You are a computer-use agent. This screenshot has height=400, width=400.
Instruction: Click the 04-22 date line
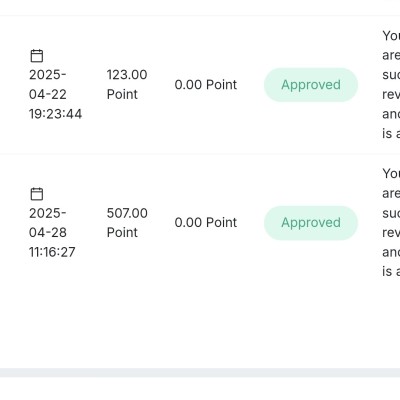coord(48,94)
